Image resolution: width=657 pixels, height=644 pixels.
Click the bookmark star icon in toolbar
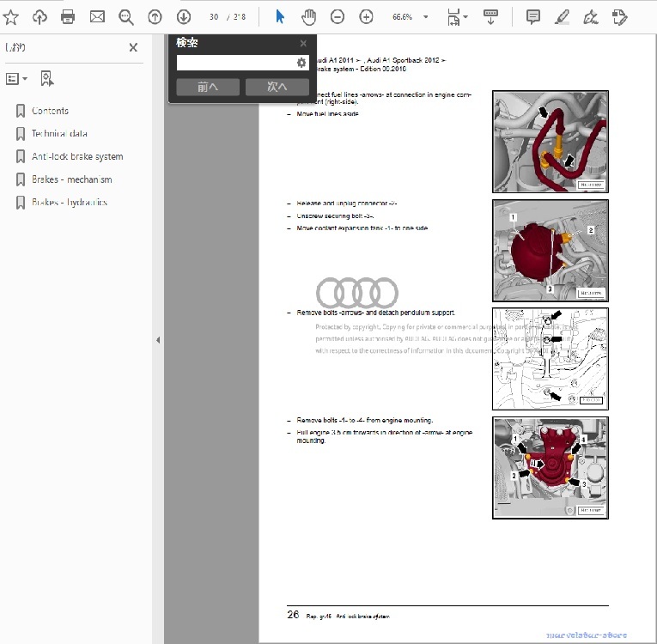point(10,17)
